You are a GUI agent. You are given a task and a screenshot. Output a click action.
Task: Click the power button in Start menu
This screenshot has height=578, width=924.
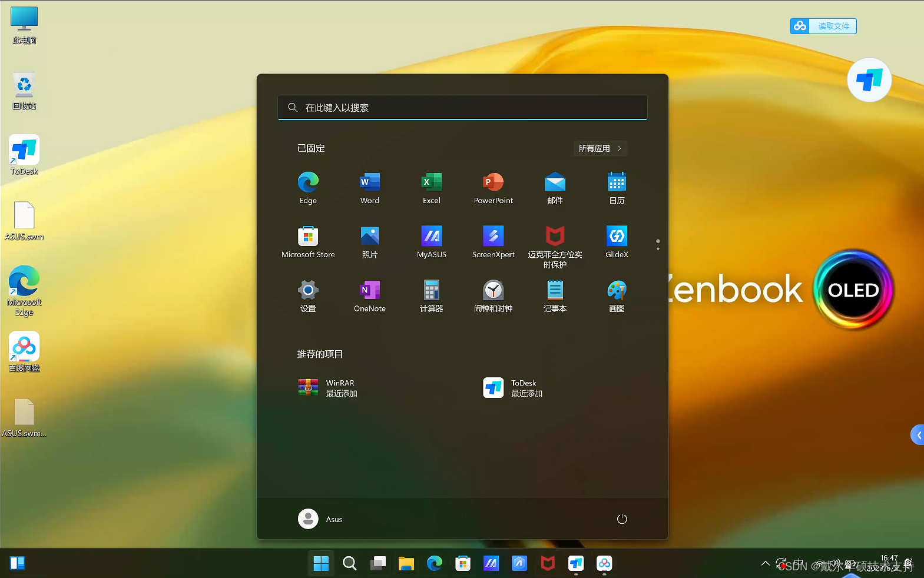point(622,519)
